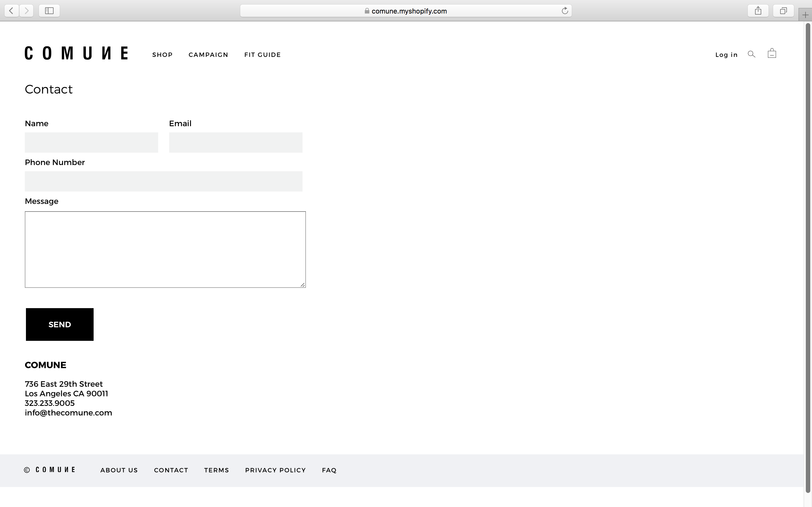The height and width of the screenshot is (507, 812).
Task: Open the Safari share icon
Action: tap(758, 11)
